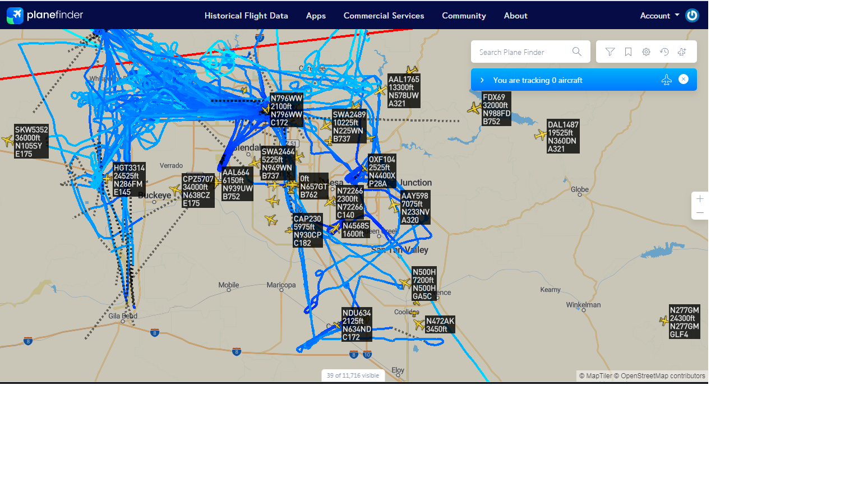This screenshot has height=483, width=868.
Task: Close the tracking aircraft banner
Action: point(684,80)
